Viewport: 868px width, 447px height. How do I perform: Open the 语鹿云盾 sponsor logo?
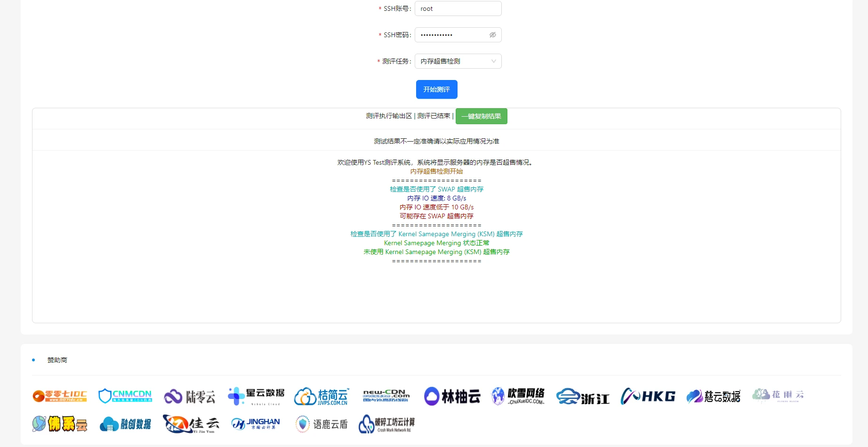[321, 424]
